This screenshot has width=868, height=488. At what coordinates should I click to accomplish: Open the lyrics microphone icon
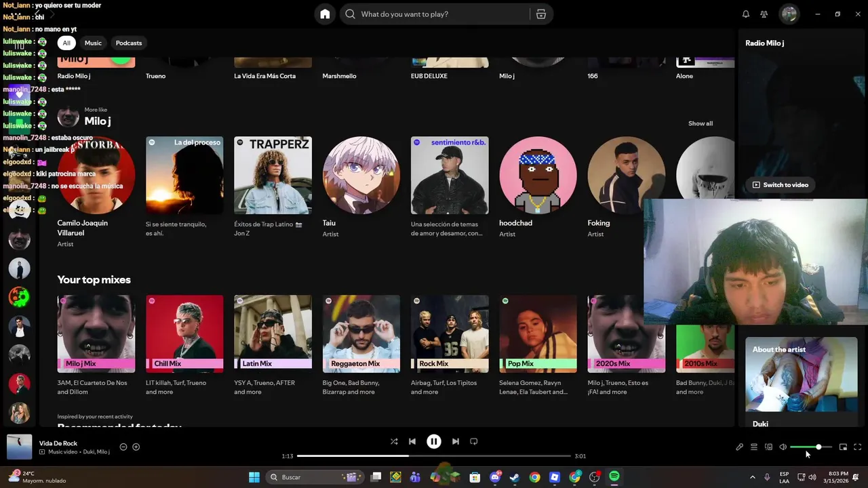[740, 447]
